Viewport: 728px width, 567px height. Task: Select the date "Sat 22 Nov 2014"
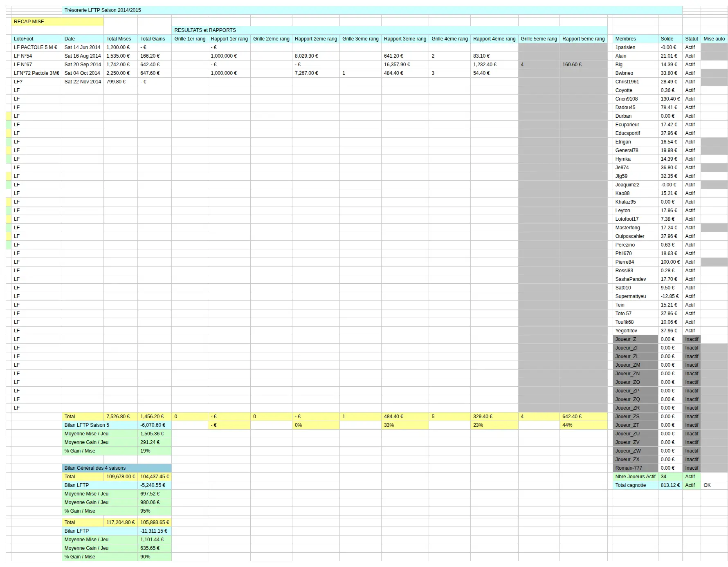(x=83, y=82)
